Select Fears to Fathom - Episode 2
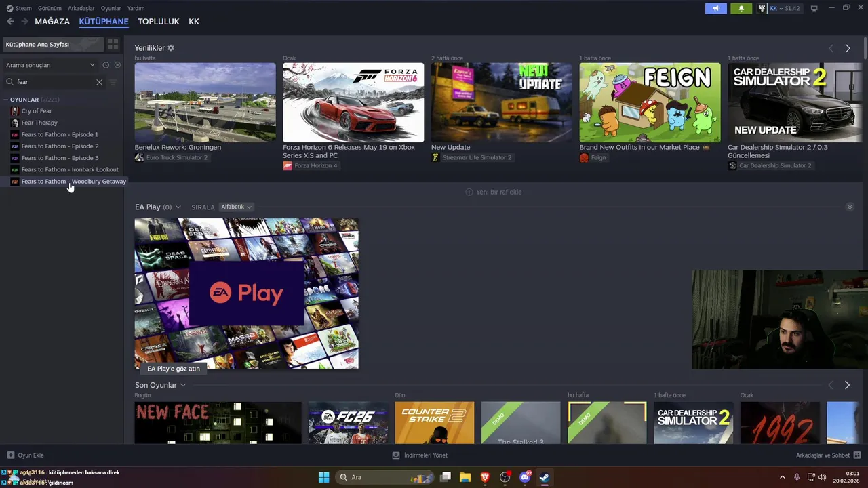 pyautogui.click(x=60, y=146)
